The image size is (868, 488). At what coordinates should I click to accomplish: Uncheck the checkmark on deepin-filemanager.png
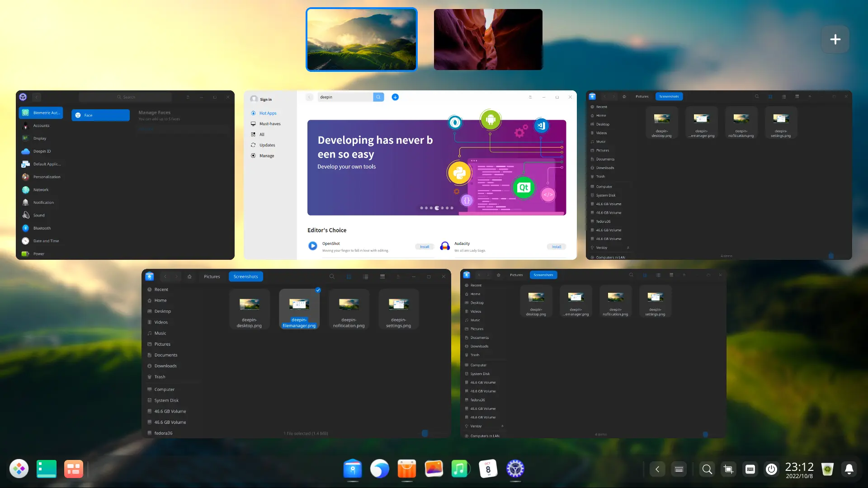point(318,290)
